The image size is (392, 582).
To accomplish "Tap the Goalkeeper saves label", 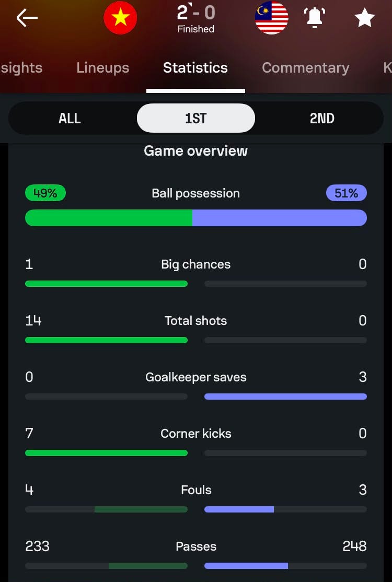I will coord(196,377).
